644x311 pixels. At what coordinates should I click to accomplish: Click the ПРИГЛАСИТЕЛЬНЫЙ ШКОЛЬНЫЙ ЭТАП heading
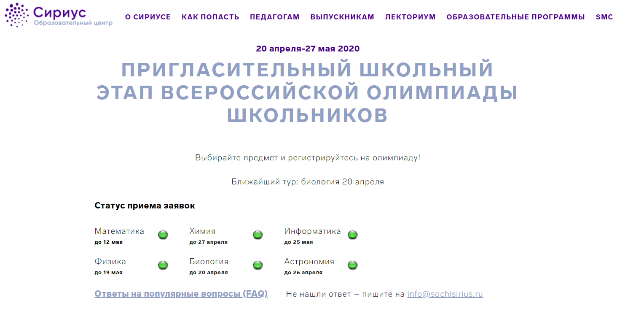(x=307, y=92)
